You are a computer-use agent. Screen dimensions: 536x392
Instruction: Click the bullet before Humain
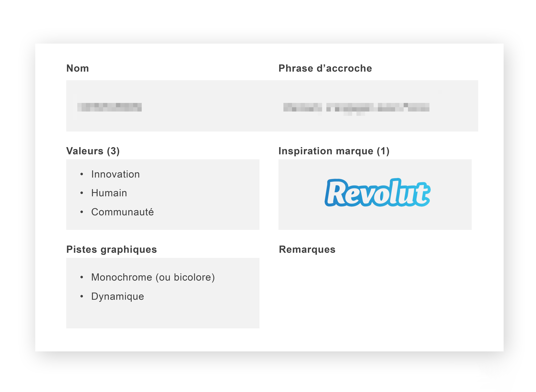(x=82, y=193)
